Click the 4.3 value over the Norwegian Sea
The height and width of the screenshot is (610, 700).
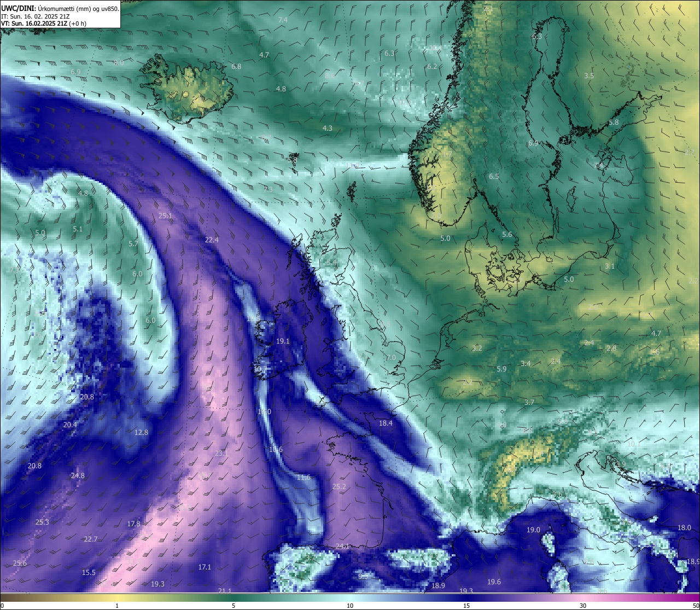327,129
